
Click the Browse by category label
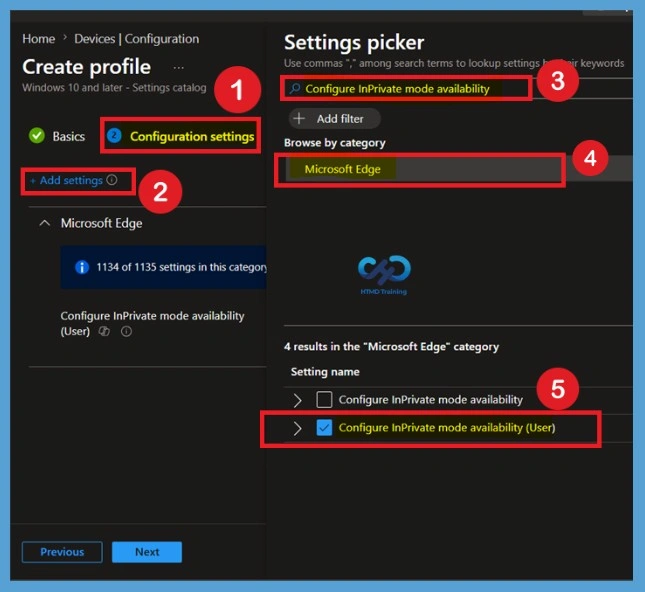click(334, 142)
